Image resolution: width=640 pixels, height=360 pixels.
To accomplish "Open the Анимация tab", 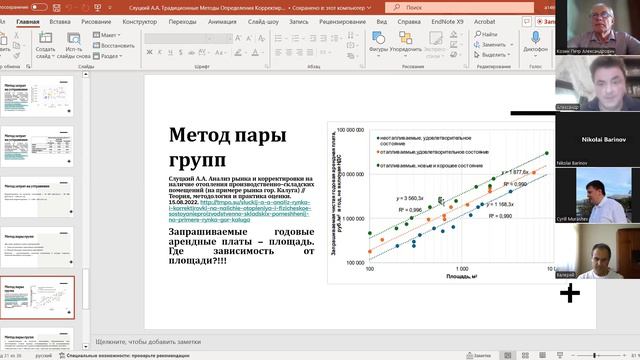I will [222, 22].
